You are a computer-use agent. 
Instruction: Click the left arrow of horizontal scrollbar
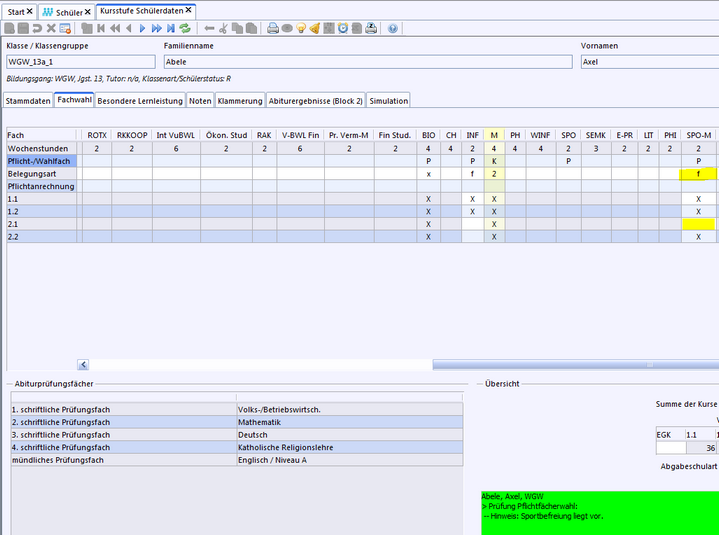click(83, 365)
